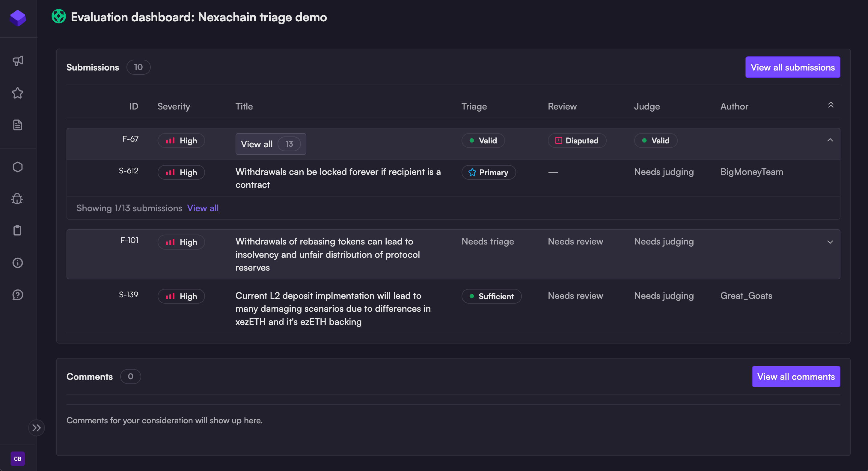Click the hexagon sidebar icon
Screen dimensions: 868x471
tap(17, 167)
